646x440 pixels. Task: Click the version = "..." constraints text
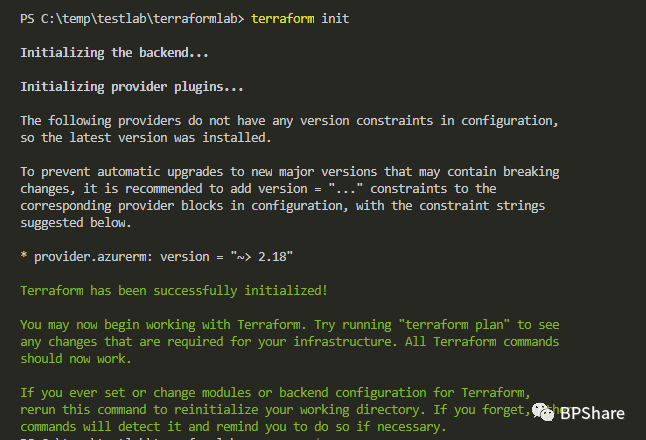[352, 189]
